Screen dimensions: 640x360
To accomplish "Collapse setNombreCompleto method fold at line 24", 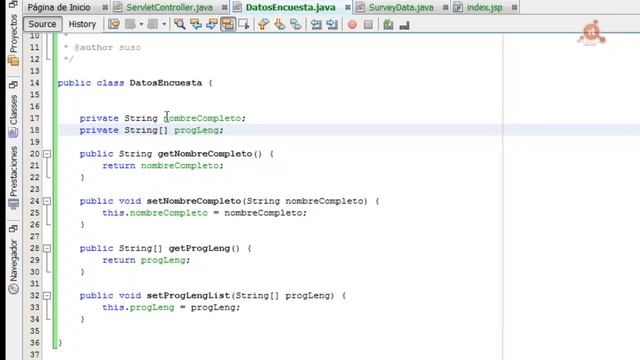I will click(x=47, y=201).
